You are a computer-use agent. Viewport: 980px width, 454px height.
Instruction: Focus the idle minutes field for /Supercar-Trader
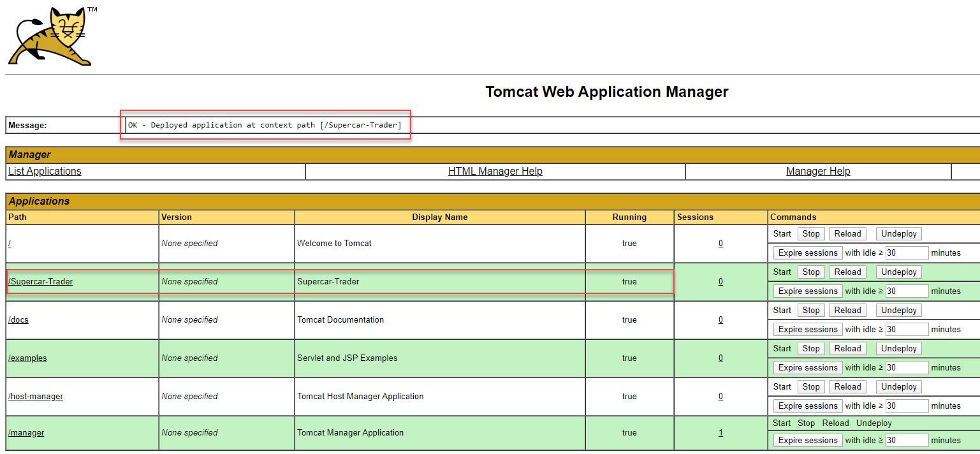pyautogui.click(x=907, y=291)
